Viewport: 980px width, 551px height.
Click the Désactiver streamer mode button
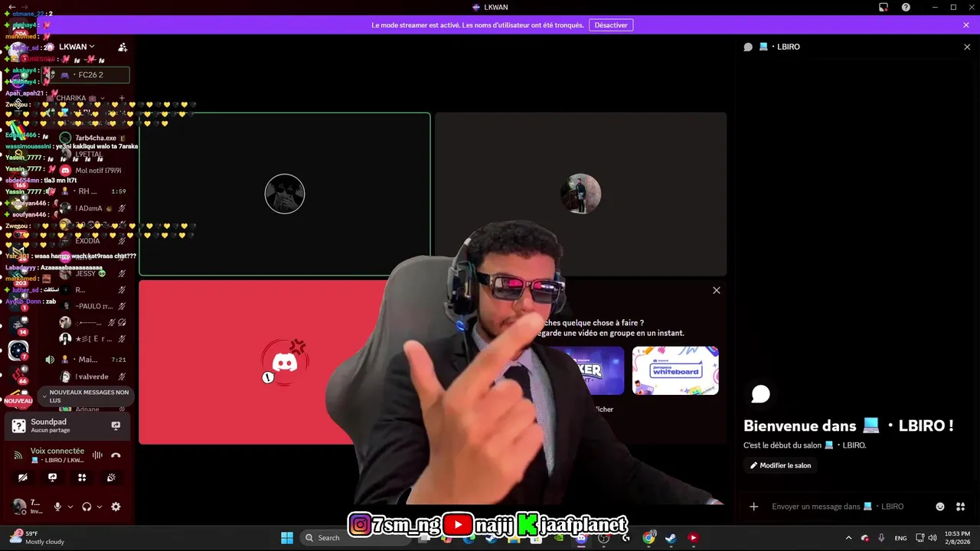tap(611, 25)
